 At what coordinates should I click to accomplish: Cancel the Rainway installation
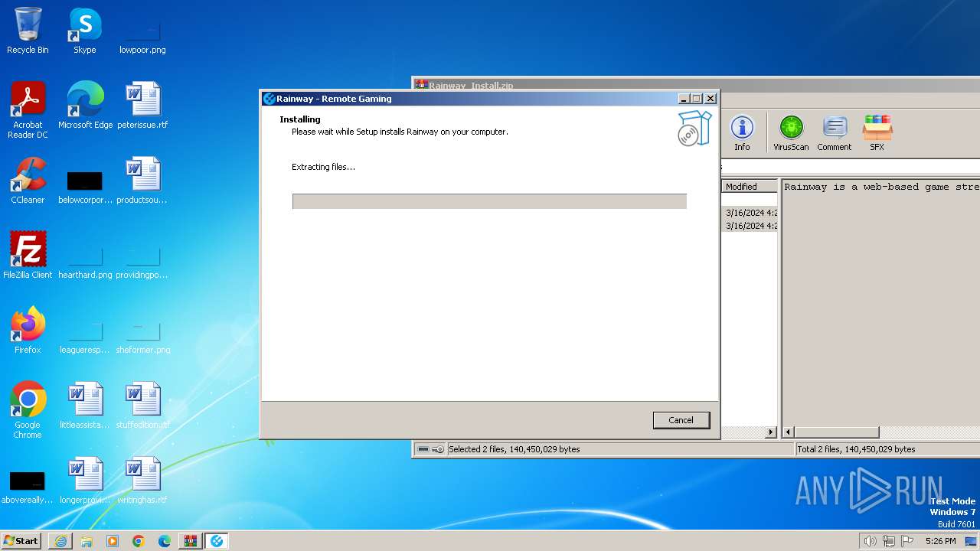[681, 420]
